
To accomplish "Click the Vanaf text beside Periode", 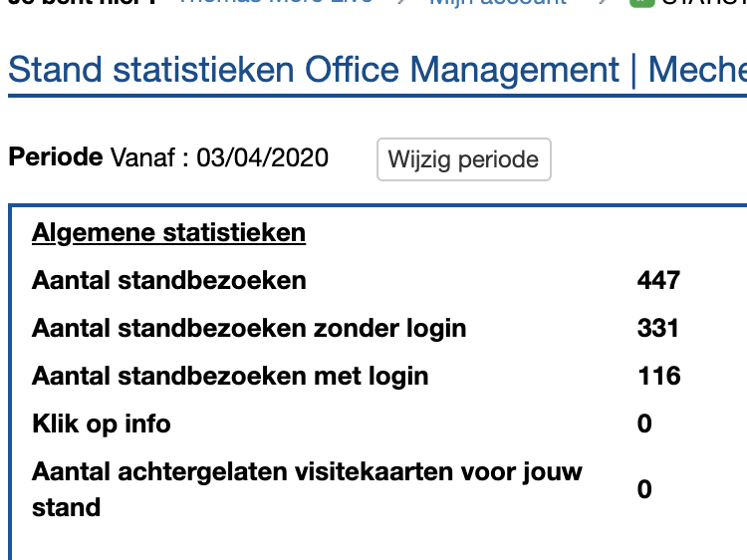I will pyautogui.click(x=145, y=157).
